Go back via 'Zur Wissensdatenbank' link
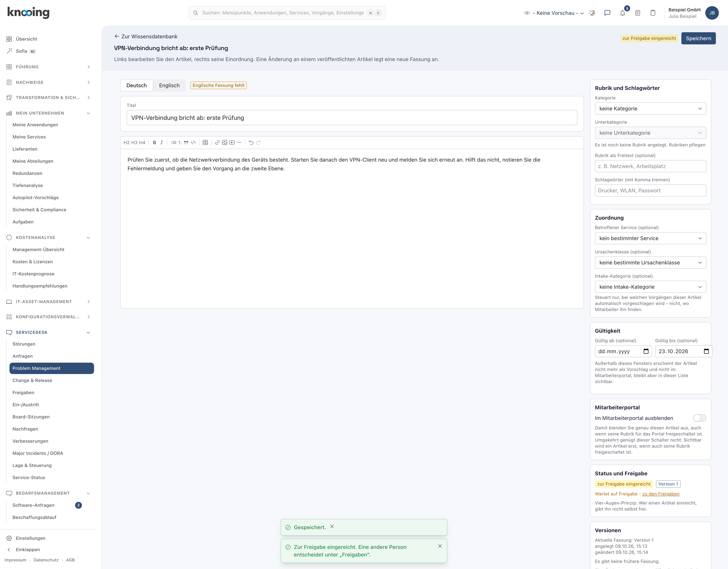This screenshot has height=569, width=728. (146, 36)
